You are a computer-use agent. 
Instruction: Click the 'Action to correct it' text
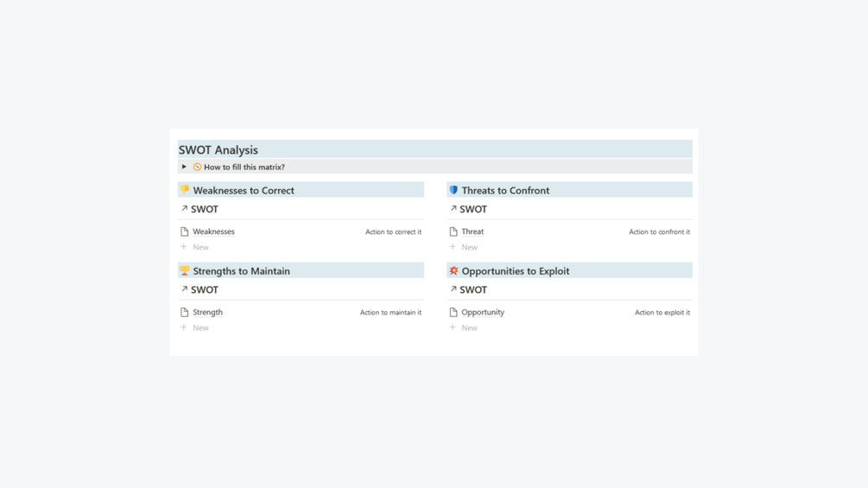tap(393, 231)
